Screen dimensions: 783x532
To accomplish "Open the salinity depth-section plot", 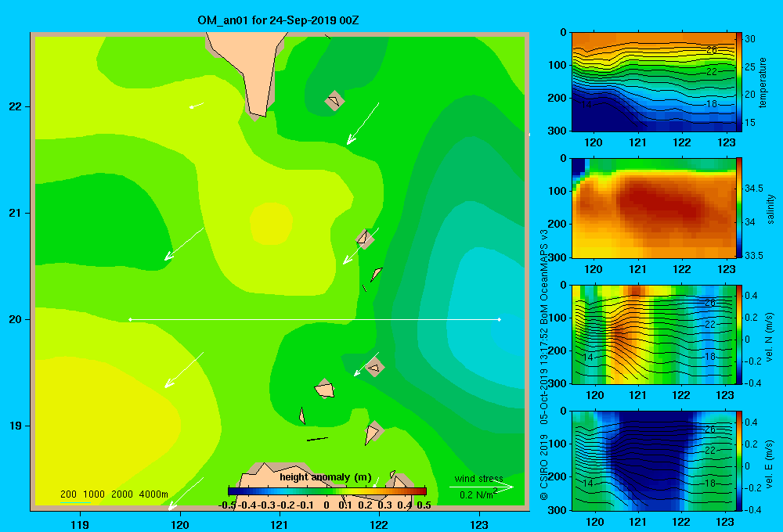I will [653, 207].
